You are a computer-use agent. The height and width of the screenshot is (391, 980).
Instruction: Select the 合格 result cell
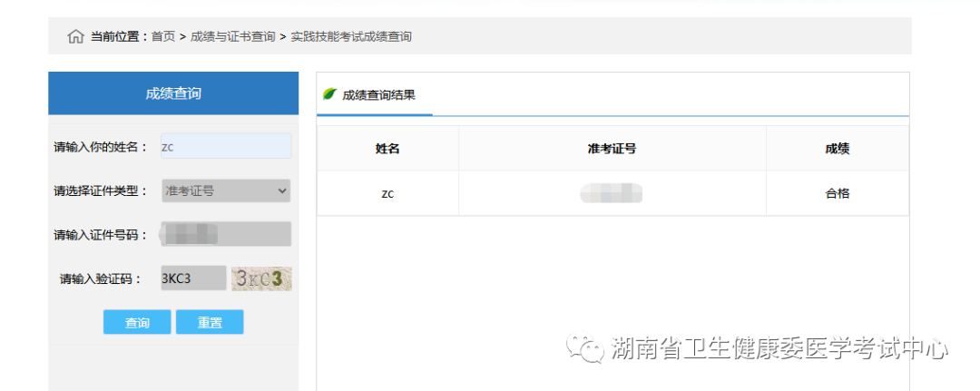click(x=838, y=193)
